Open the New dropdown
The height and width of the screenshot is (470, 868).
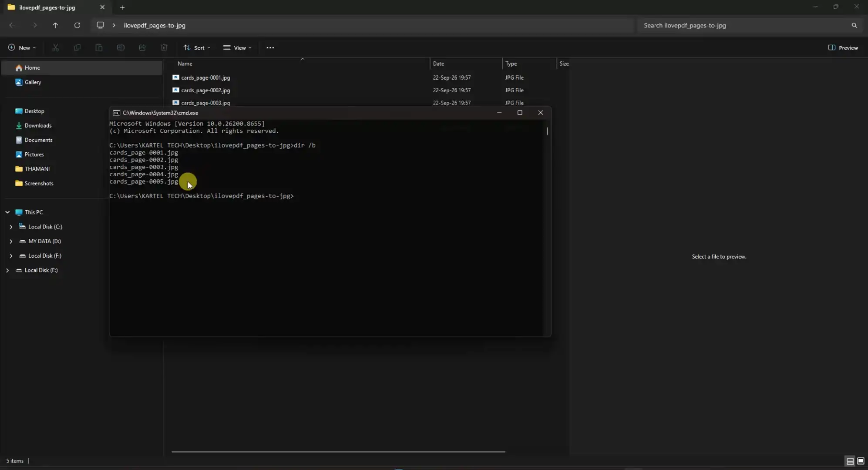tap(22, 48)
